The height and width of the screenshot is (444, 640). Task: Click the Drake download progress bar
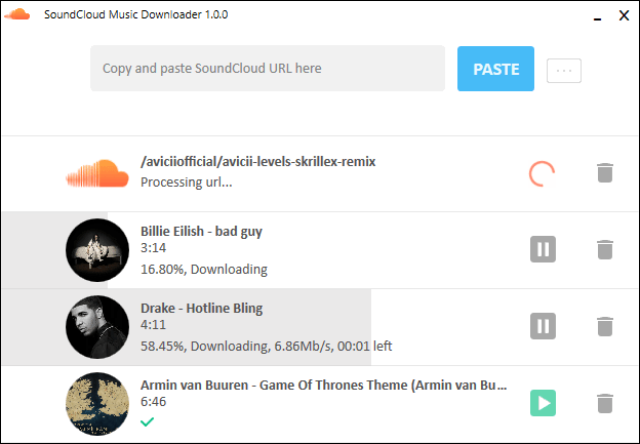point(187,327)
